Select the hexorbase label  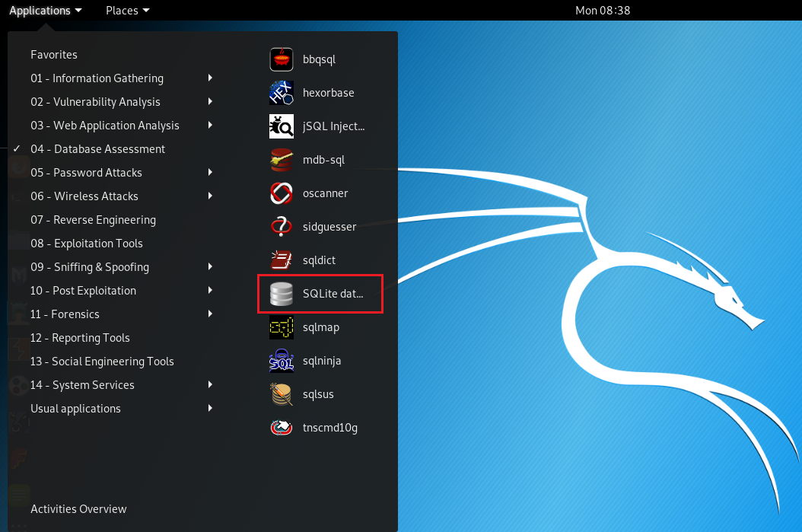329,93
